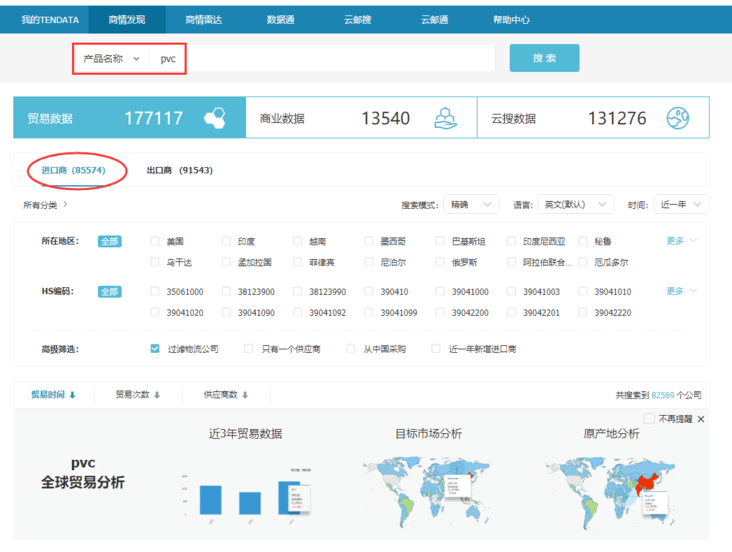Uncheck the 过滤物流公司 filter
Screen dimensions: 732x552
[155, 349]
